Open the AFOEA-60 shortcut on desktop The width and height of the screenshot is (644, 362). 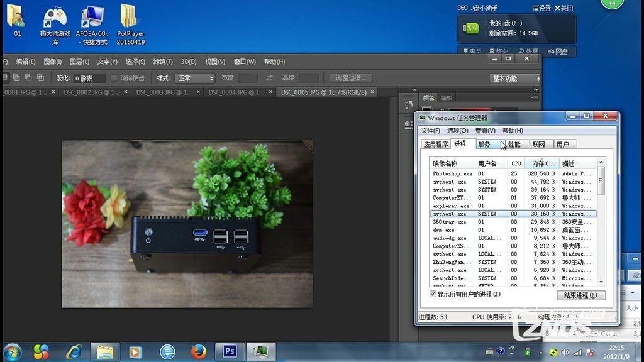point(93,25)
